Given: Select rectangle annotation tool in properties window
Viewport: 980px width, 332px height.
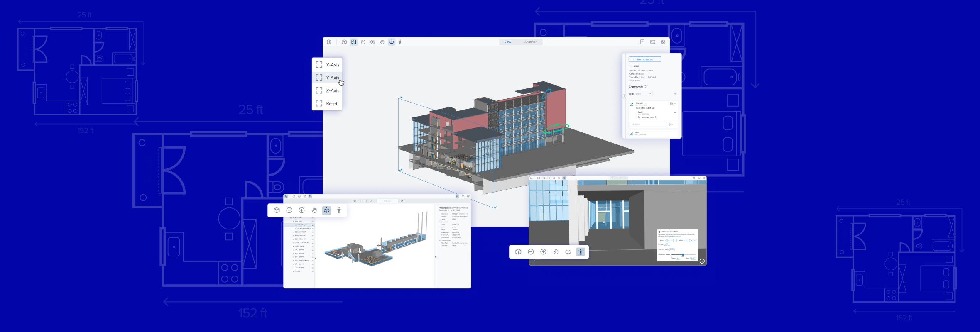Looking at the screenshot, I should coord(366,201).
